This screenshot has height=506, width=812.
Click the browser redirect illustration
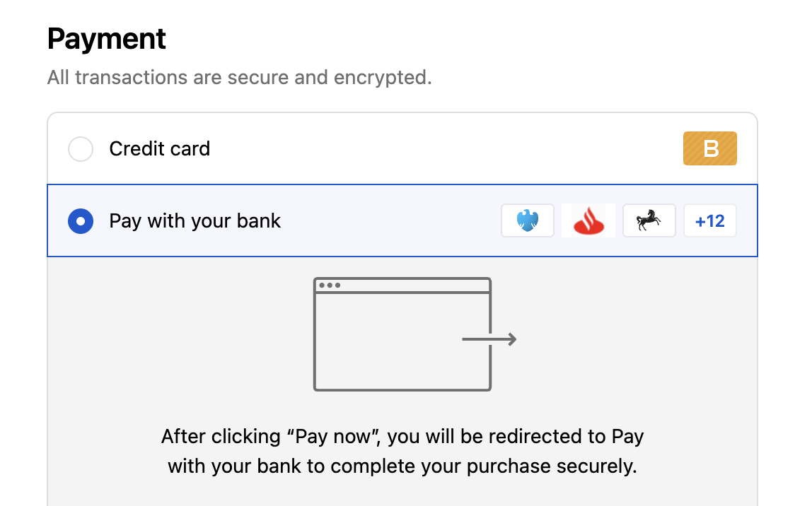click(402, 334)
